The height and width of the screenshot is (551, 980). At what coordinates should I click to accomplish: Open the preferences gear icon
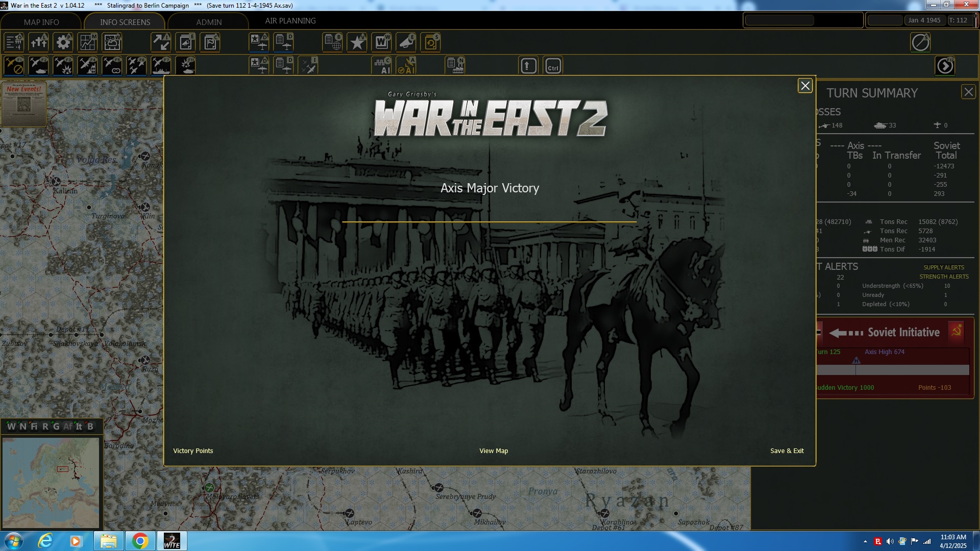point(63,42)
